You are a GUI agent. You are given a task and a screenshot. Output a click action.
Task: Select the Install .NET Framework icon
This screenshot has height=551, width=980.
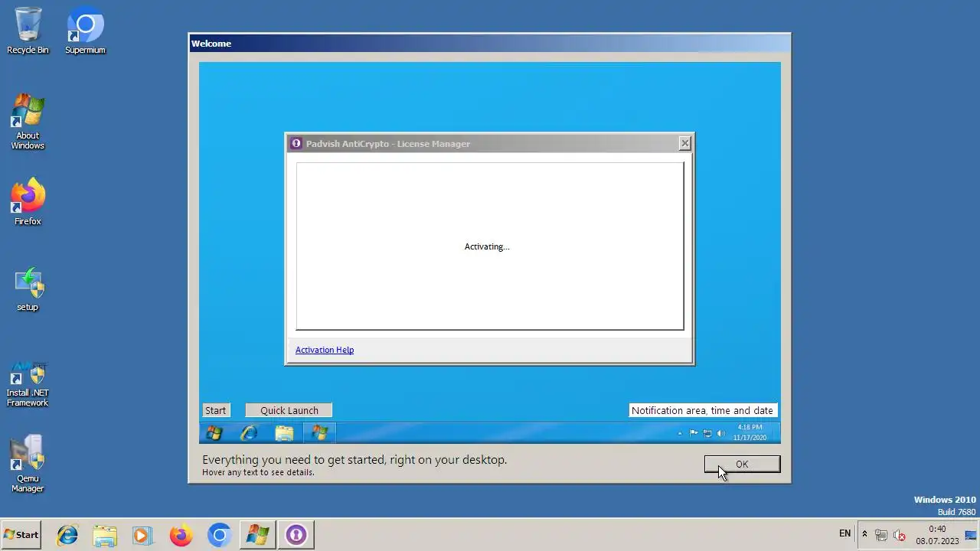pyautogui.click(x=28, y=384)
